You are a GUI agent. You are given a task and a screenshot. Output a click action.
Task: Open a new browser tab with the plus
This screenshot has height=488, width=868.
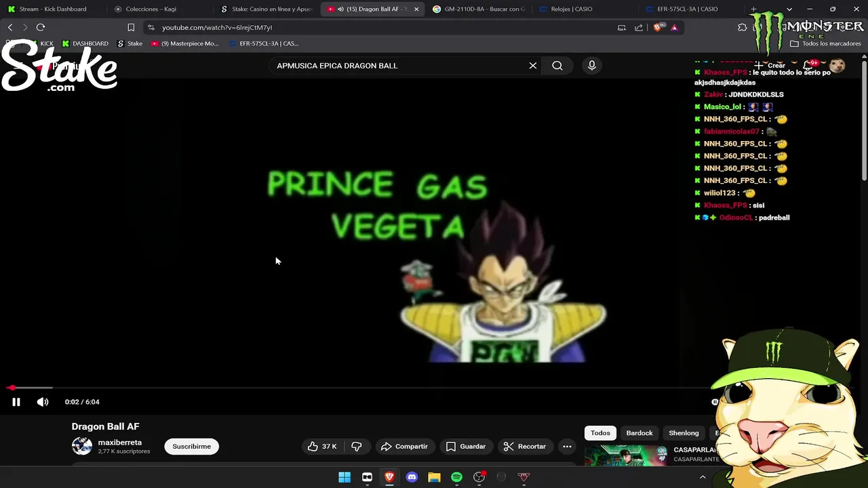(753, 9)
